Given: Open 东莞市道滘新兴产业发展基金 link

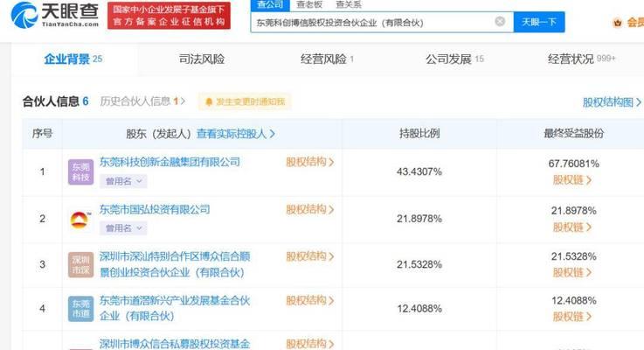Looking at the screenshot, I should pyautogui.click(x=175, y=309).
